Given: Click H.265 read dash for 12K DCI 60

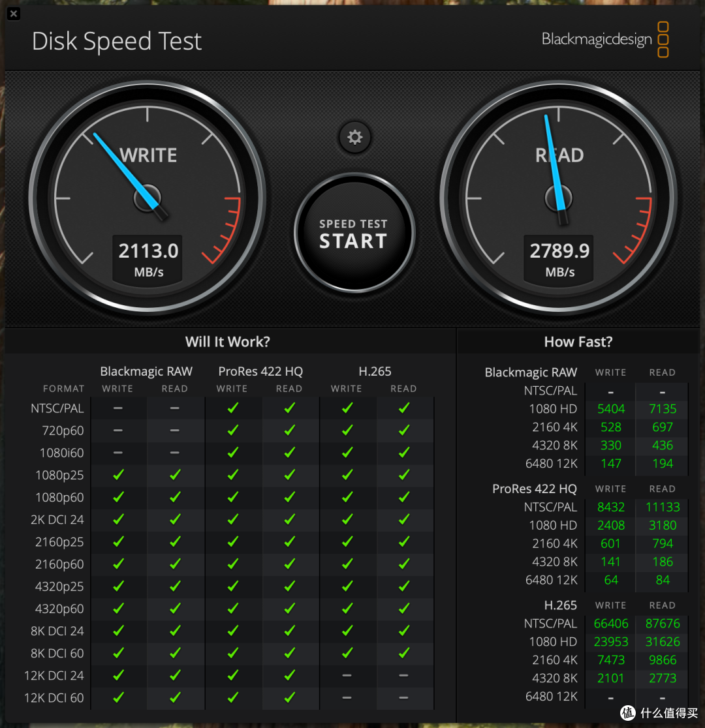Looking at the screenshot, I should (x=403, y=698).
